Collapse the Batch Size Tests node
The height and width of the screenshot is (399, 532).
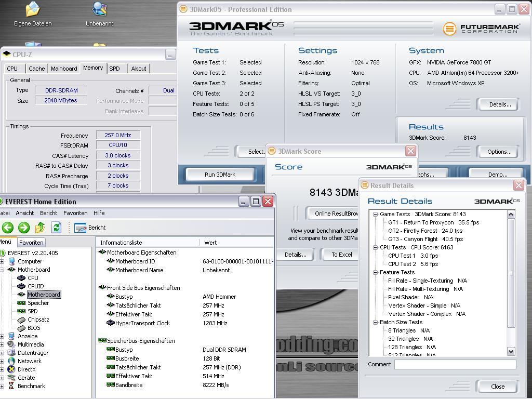(x=375, y=322)
